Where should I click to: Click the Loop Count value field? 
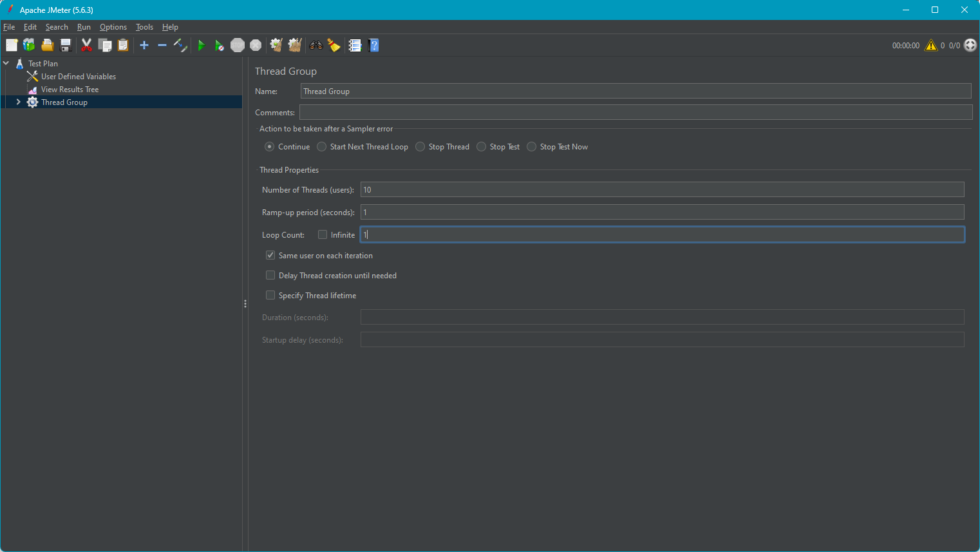click(663, 234)
